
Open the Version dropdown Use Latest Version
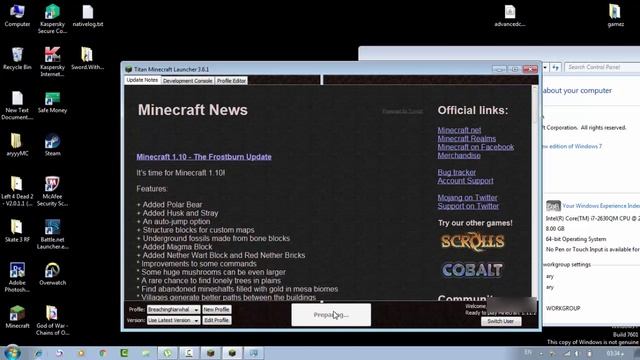pos(173,320)
